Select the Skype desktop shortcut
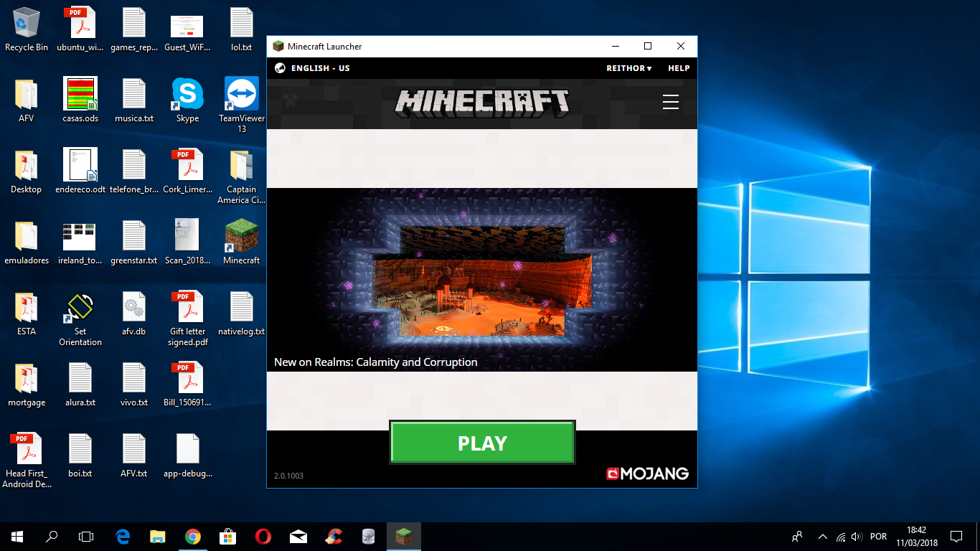 (x=187, y=94)
